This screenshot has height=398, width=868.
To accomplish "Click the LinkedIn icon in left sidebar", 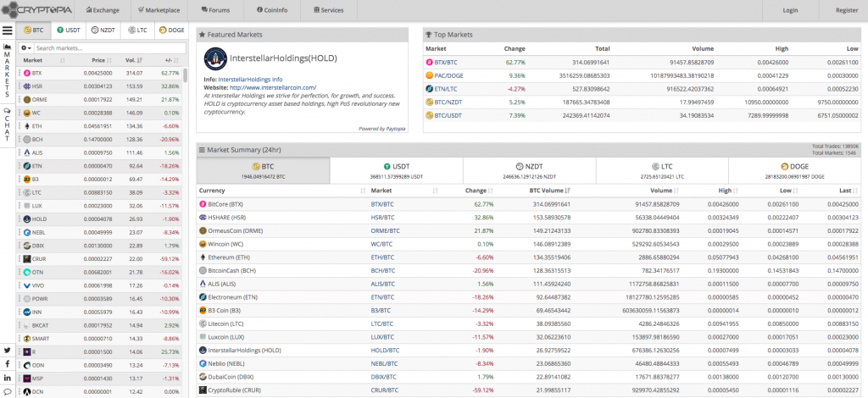I will point(7,378).
